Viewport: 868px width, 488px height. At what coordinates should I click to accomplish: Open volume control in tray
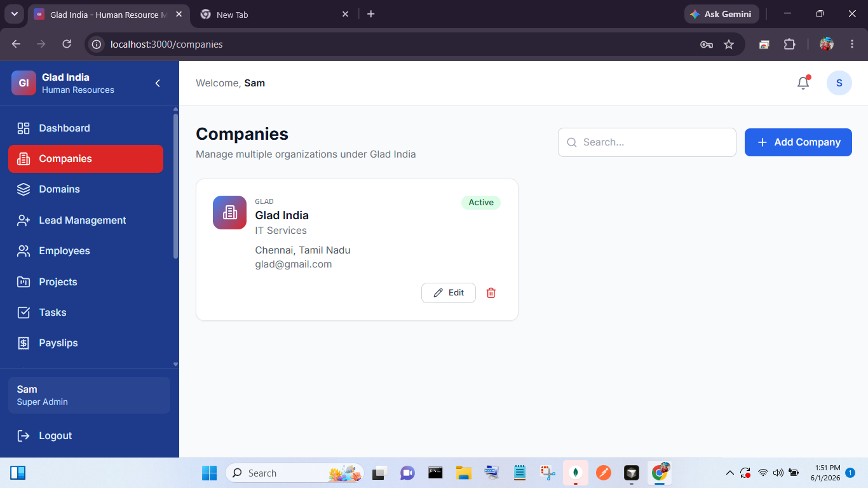[778, 473]
